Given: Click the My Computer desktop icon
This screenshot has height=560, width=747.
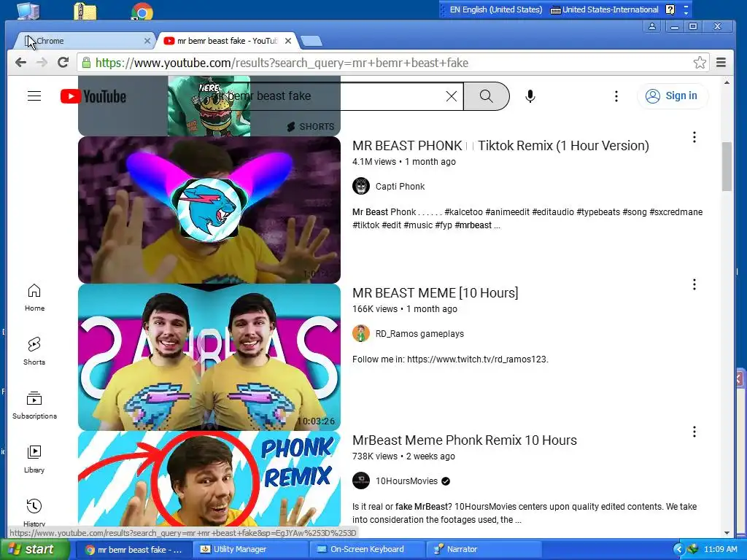Looking at the screenshot, I should 28,10.
